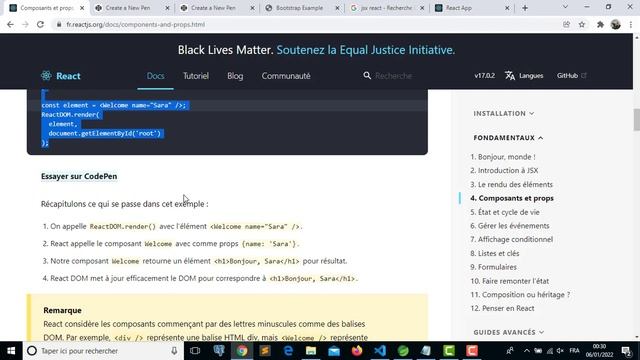Open the notifications center icon
The height and width of the screenshot is (360, 640).
pyautogui.click(x=627, y=351)
